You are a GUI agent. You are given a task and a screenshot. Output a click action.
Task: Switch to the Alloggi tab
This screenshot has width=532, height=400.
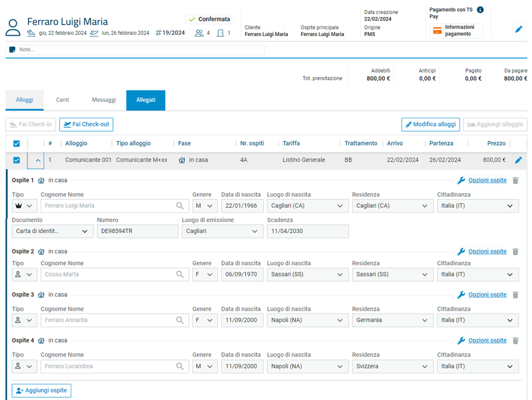pyautogui.click(x=24, y=100)
